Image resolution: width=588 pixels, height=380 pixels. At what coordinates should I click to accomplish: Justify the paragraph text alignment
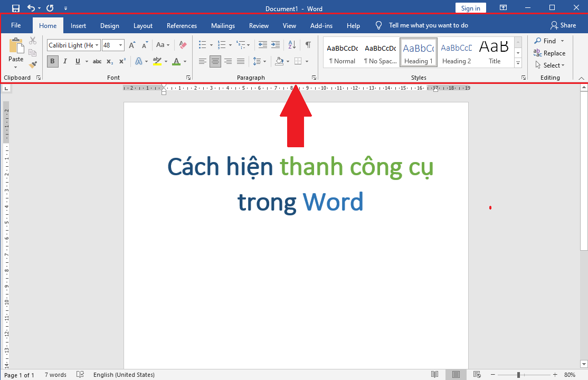pyautogui.click(x=241, y=61)
